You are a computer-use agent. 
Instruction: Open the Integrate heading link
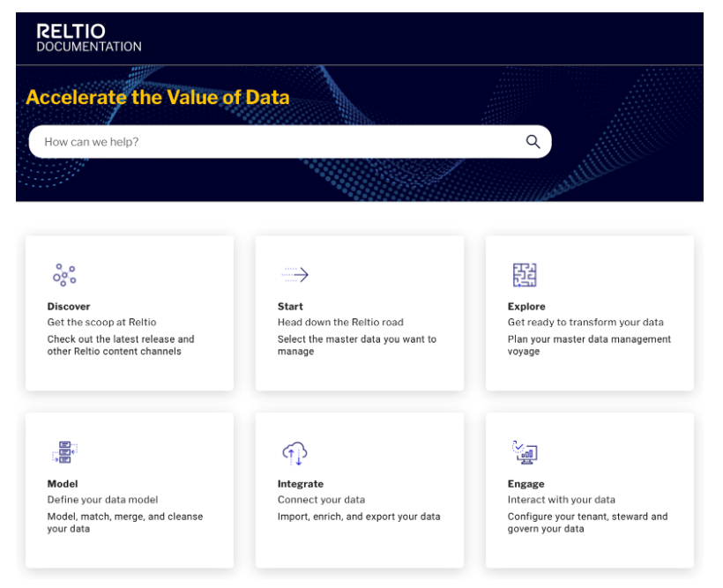(300, 484)
